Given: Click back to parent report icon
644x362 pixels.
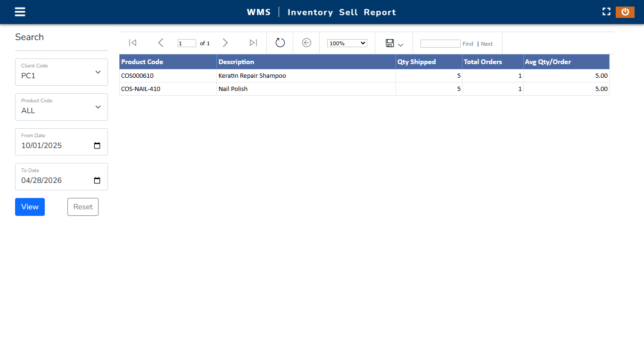Looking at the screenshot, I should coord(306,43).
